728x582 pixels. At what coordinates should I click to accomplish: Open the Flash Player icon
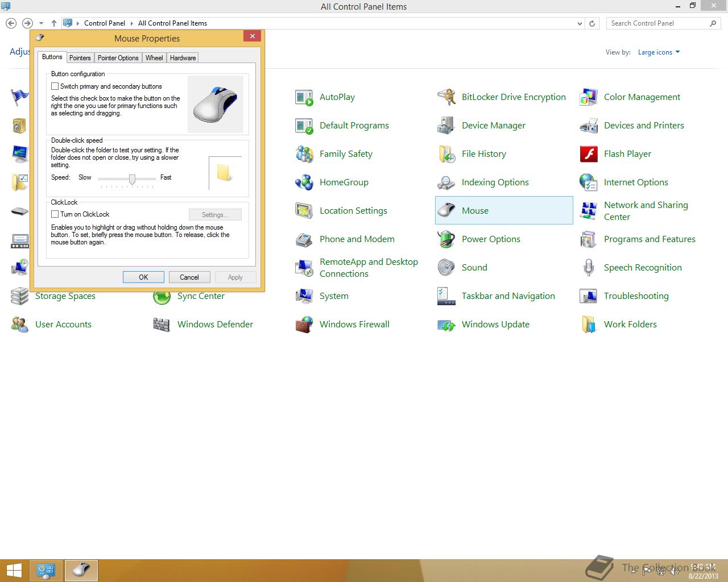point(589,154)
